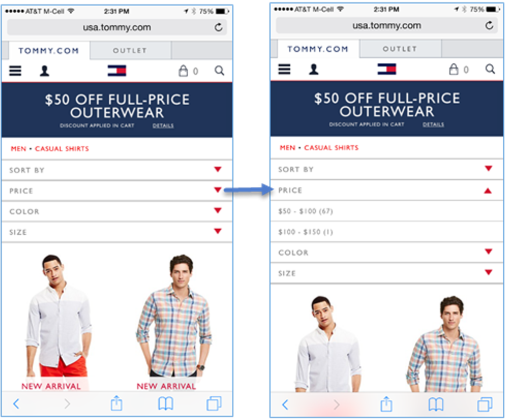Open bookmarks icon in right phone

(436, 404)
